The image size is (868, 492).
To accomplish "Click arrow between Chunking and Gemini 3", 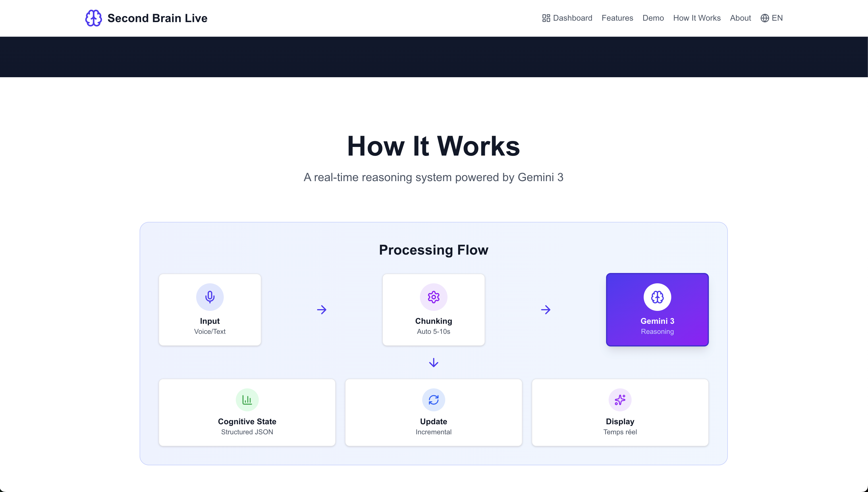I will click(x=545, y=309).
